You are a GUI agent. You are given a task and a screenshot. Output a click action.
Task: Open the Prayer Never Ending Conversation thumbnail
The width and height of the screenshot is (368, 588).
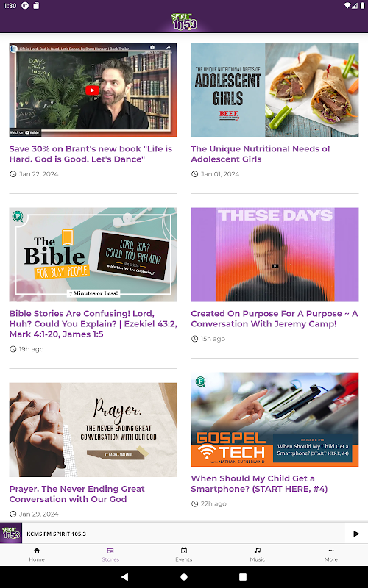pyautogui.click(x=93, y=429)
